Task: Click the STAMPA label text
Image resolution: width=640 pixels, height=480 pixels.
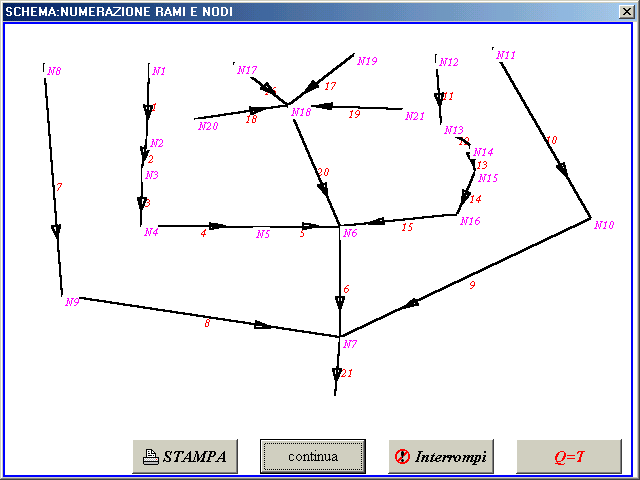Action: pos(194,457)
